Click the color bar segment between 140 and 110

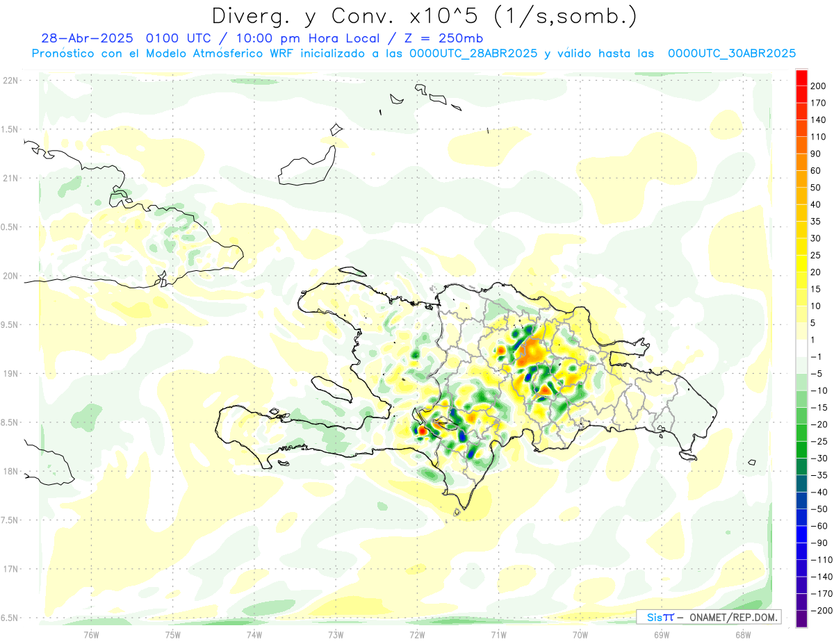tap(802, 129)
